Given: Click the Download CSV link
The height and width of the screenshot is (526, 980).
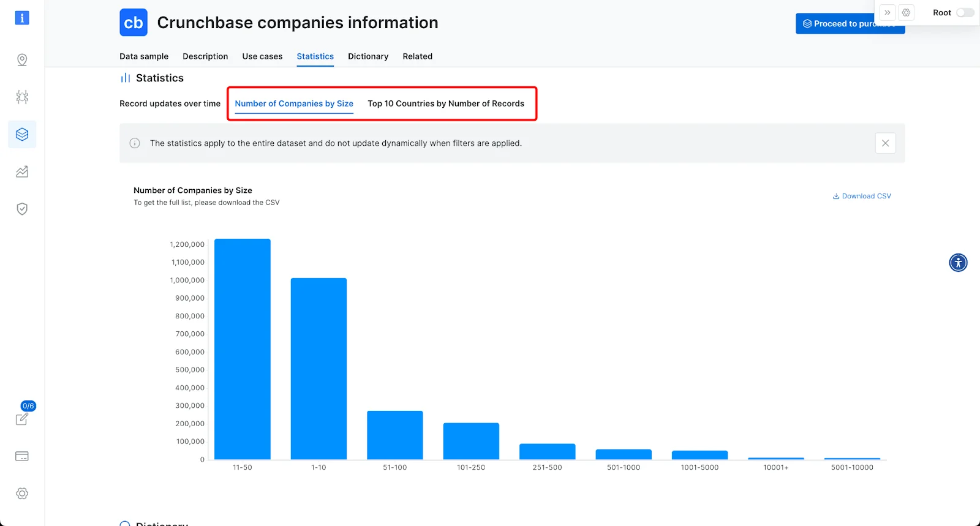Looking at the screenshot, I should [x=862, y=196].
